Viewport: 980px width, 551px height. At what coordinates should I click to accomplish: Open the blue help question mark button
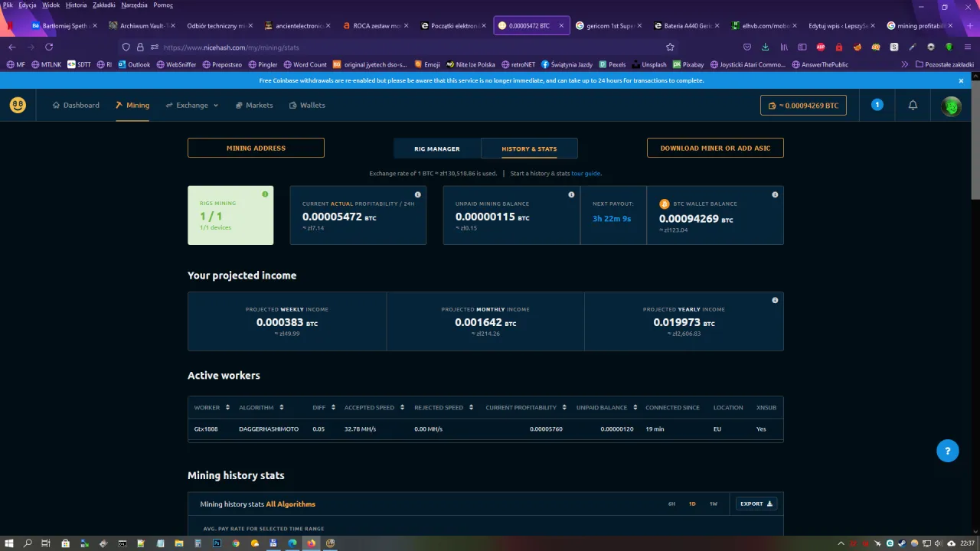[x=947, y=451]
